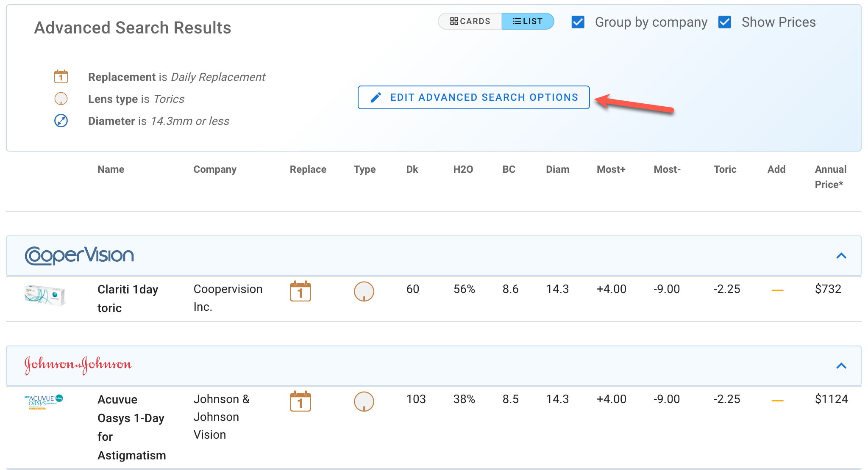Click Clariti 1day toric lens type icon

(x=364, y=291)
